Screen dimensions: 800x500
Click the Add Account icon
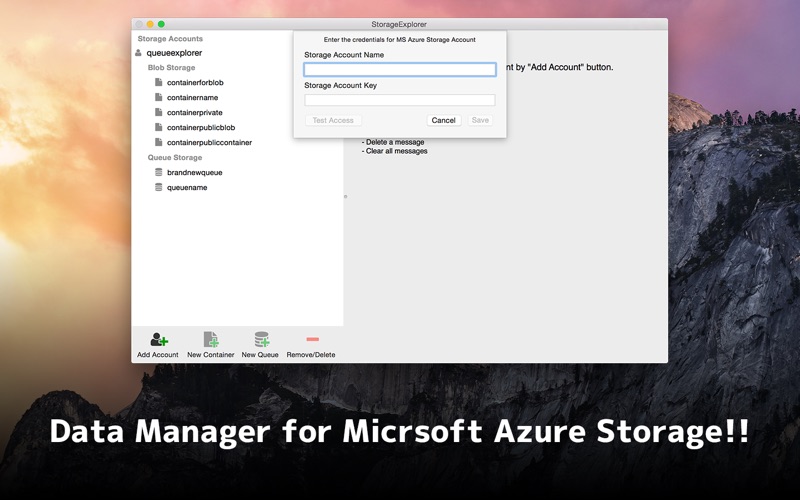coord(159,339)
